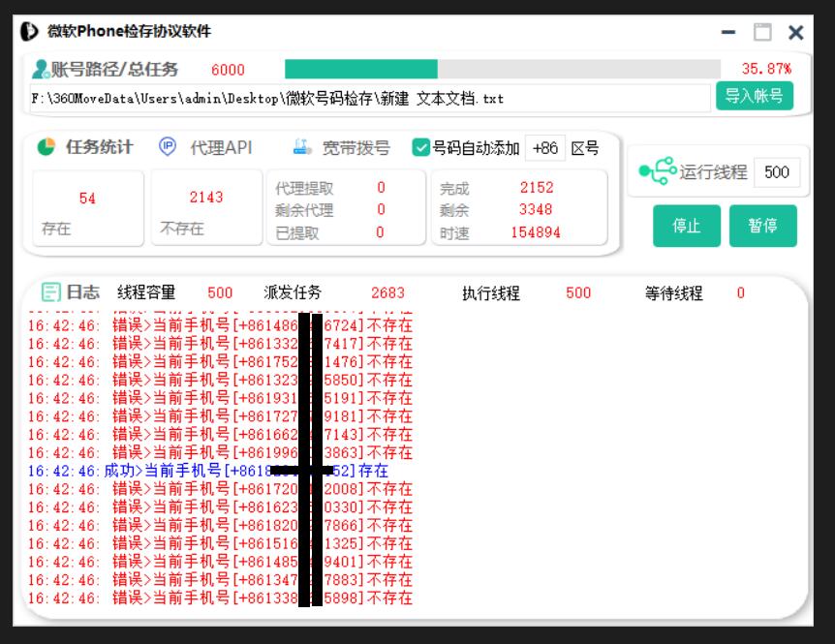Switch to the 宽带拨号 tab
The height and width of the screenshot is (644, 835).
point(356,147)
